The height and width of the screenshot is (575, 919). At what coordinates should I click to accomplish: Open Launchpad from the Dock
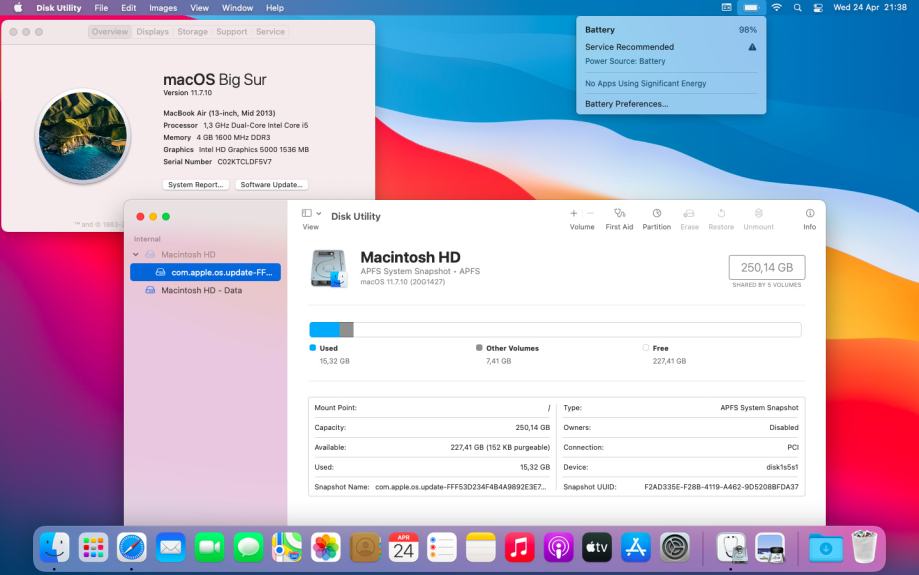tap(93, 547)
